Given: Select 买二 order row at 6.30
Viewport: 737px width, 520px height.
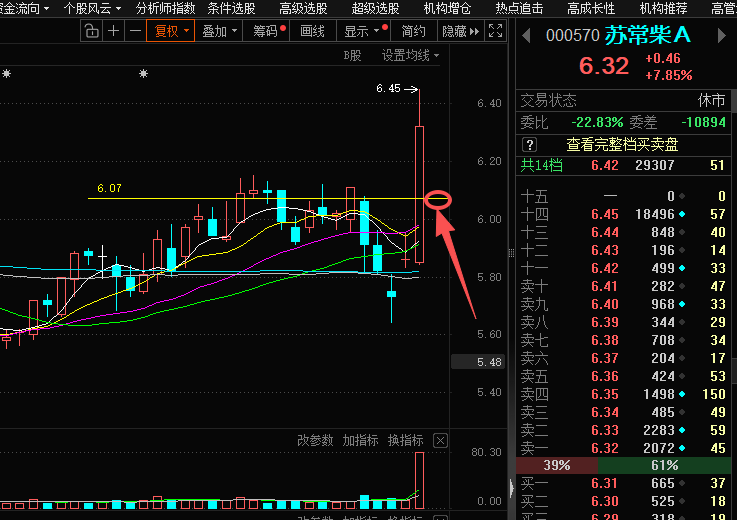Looking at the screenshot, I should (623, 501).
